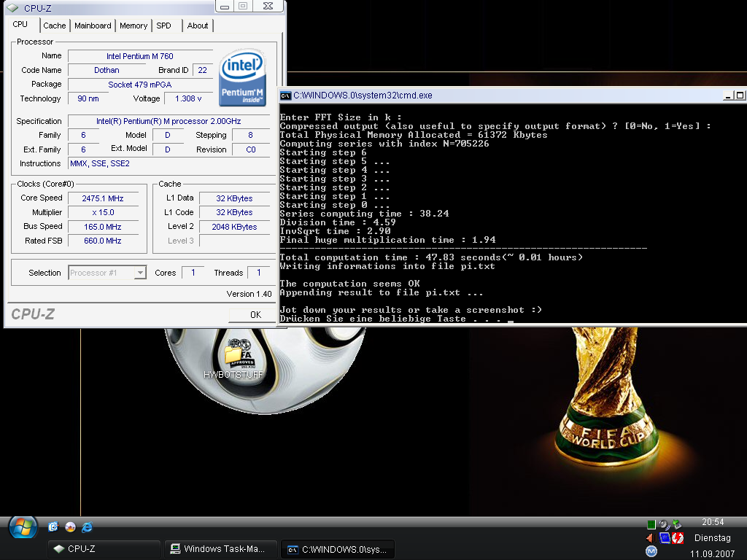Click the Specification field text
Viewport: 747px width, 560px height.
[x=169, y=121]
